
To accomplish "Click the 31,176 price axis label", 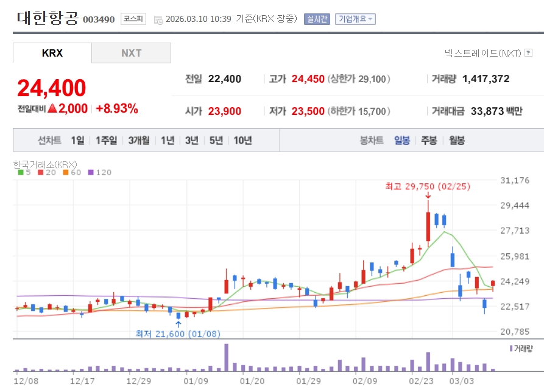I will pos(515,180).
